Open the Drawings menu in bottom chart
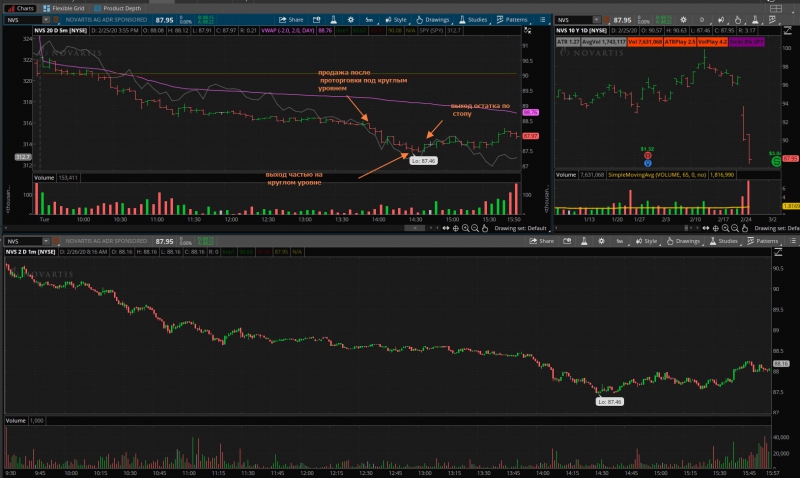Viewport: 800px width, 478px height. click(x=683, y=241)
